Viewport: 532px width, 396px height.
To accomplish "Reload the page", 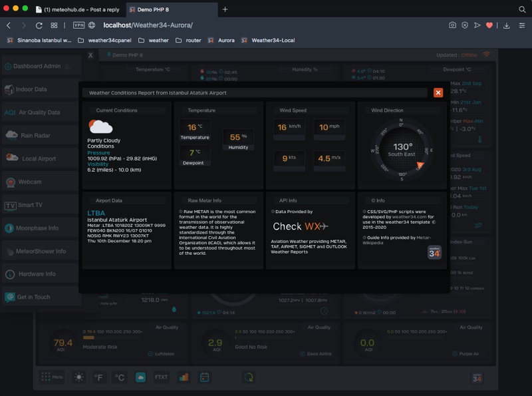I will coord(39,25).
